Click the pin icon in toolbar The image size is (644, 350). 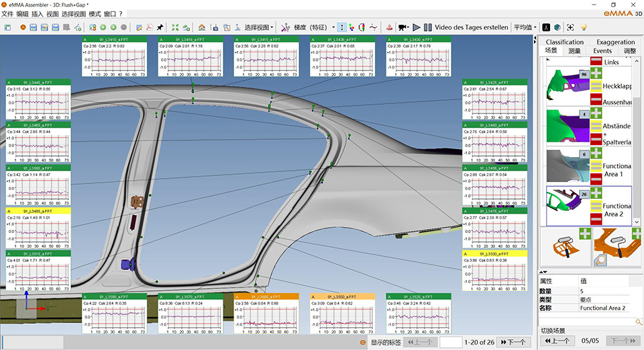tap(160, 28)
